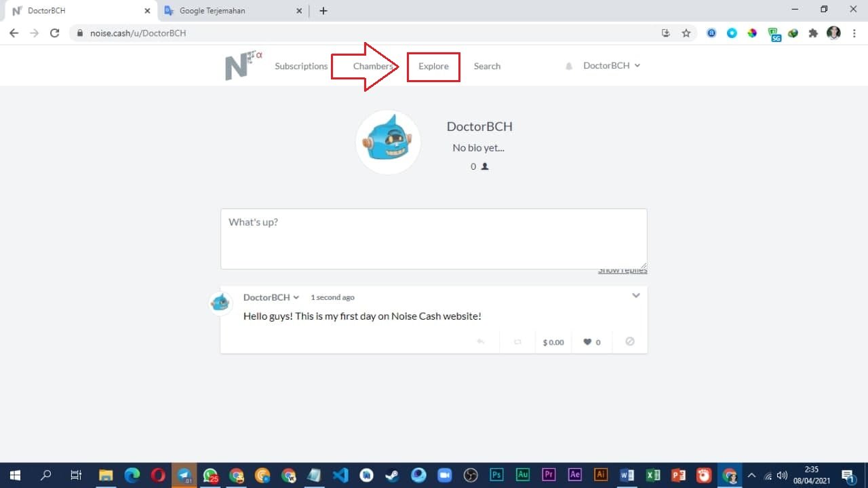Click the $0.00 tip amount
Screen dimensions: 868x488
coord(553,342)
